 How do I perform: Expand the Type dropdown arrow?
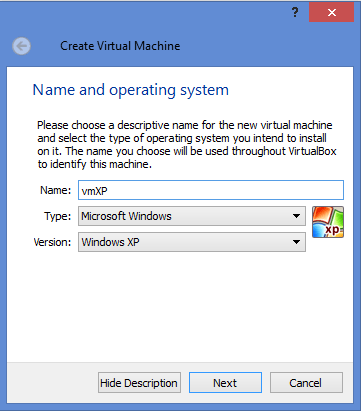click(x=296, y=216)
